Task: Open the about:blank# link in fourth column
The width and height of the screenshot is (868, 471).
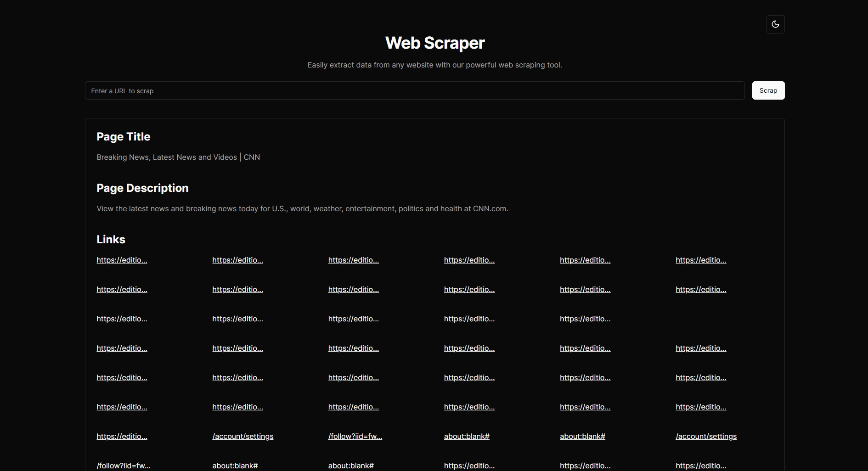Action: coord(467,436)
